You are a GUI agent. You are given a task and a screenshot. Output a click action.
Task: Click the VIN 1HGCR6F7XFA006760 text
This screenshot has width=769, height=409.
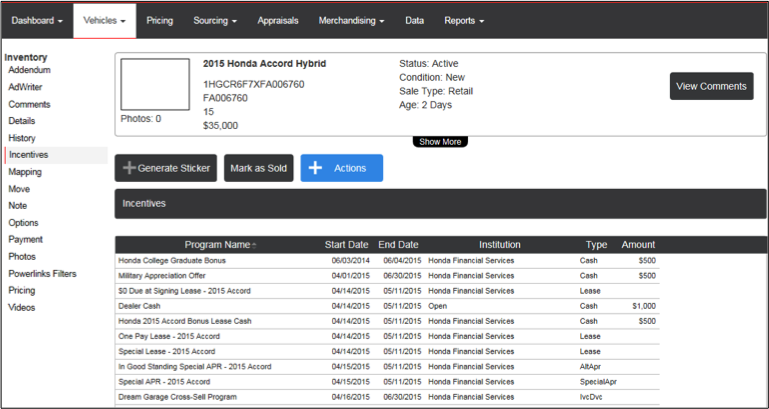254,84
